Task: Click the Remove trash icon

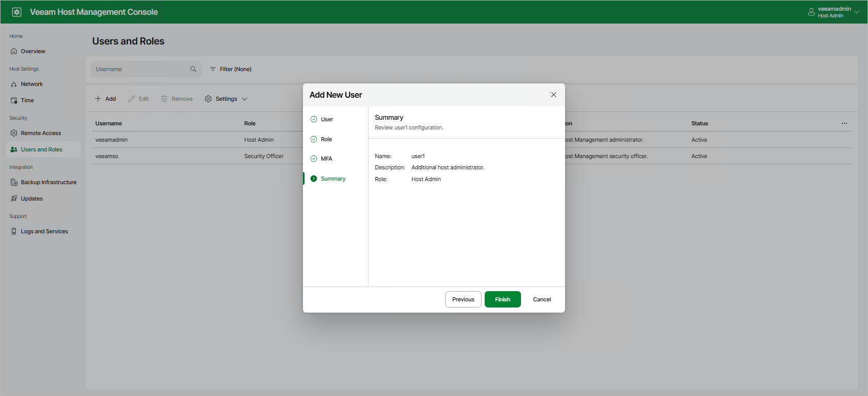Action: click(x=164, y=99)
